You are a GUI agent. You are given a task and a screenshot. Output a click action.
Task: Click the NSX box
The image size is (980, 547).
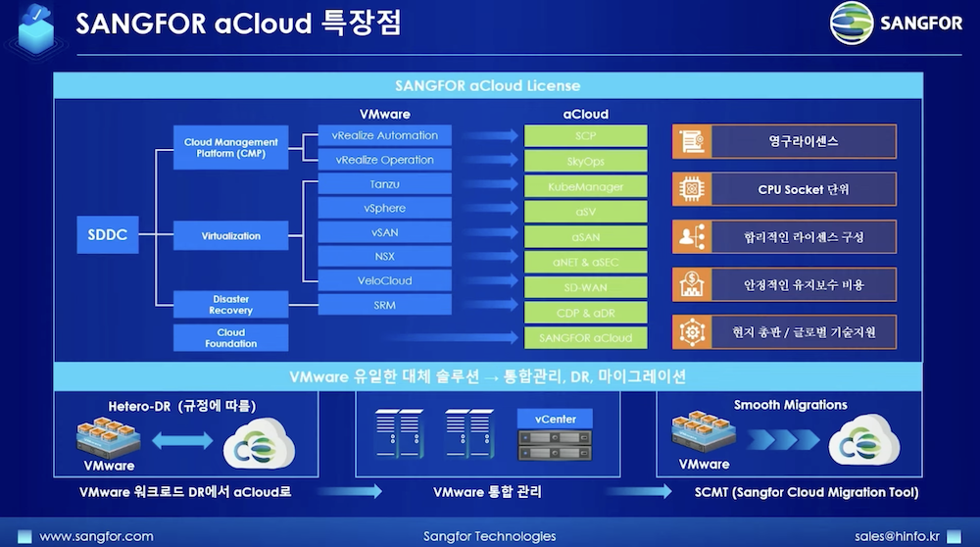click(x=384, y=256)
